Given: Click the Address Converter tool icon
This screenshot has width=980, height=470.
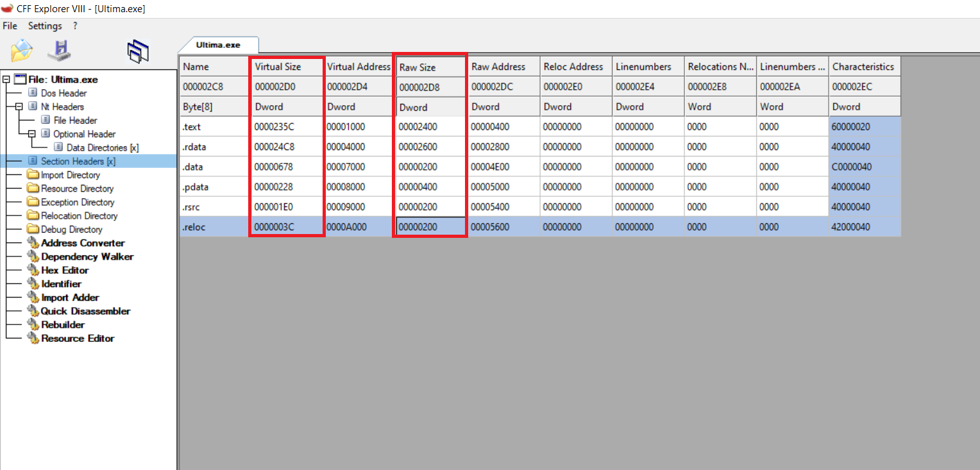Looking at the screenshot, I should tap(33, 243).
